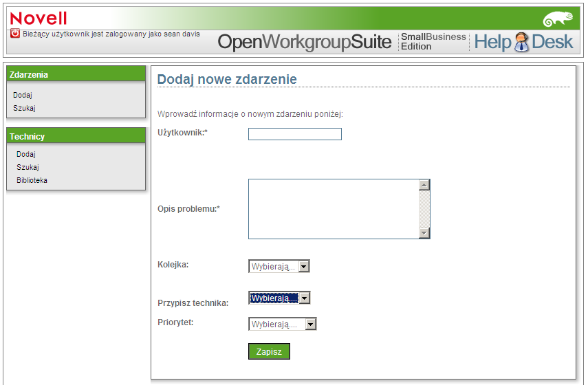Click the green Zapisz button

(269, 351)
